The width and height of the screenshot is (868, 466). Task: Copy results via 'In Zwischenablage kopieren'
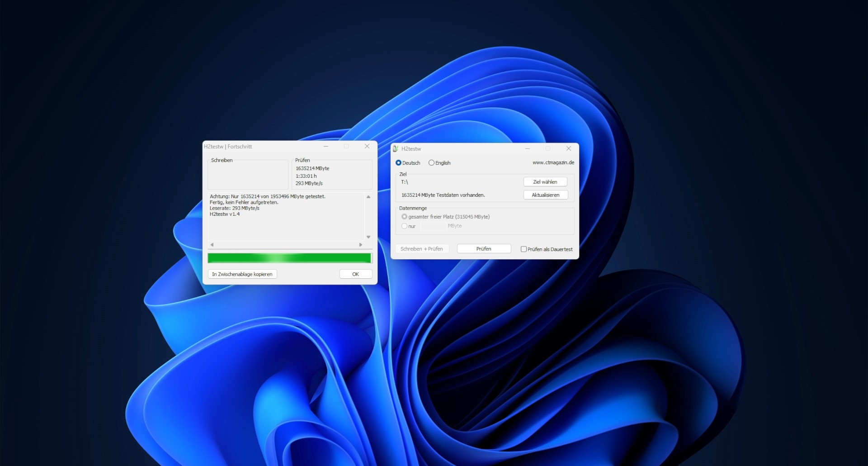[x=242, y=274]
